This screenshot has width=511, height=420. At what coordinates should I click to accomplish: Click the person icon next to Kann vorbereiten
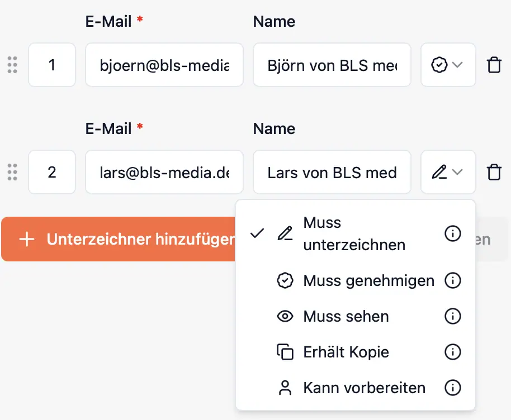(x=285, y=388)
